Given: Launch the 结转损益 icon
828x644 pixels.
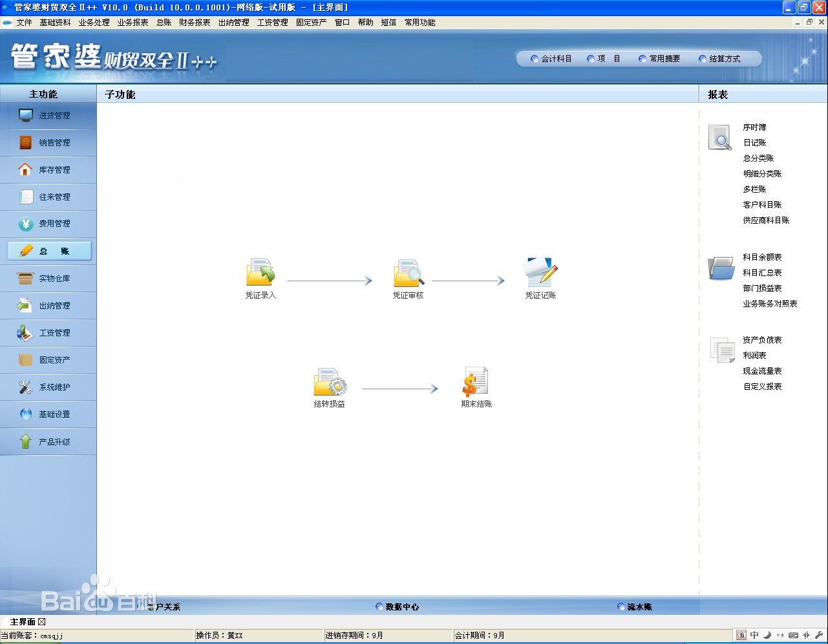Looking at the screenshot, I should pos(330,382).
